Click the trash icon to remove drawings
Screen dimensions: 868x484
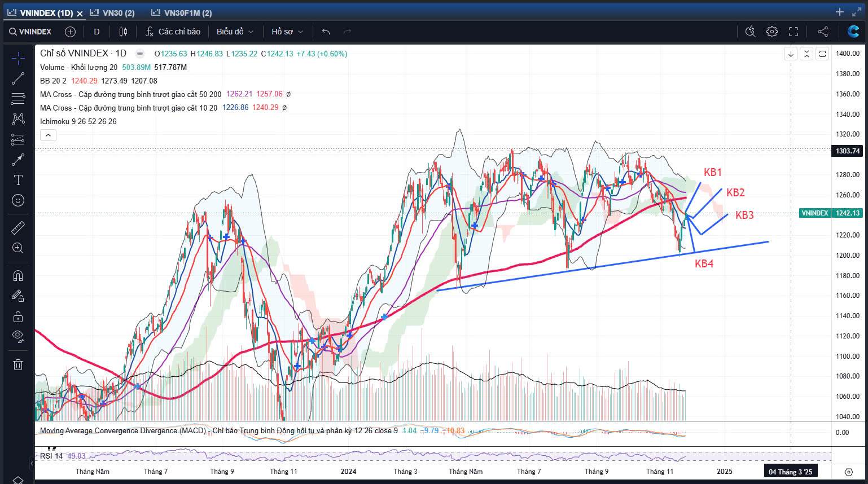(x=18, y=364)
